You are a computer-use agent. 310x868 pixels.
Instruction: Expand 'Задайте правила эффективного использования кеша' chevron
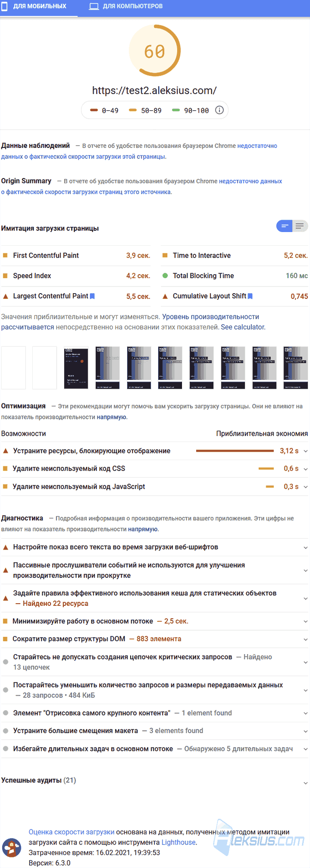(x=305, y=598)
